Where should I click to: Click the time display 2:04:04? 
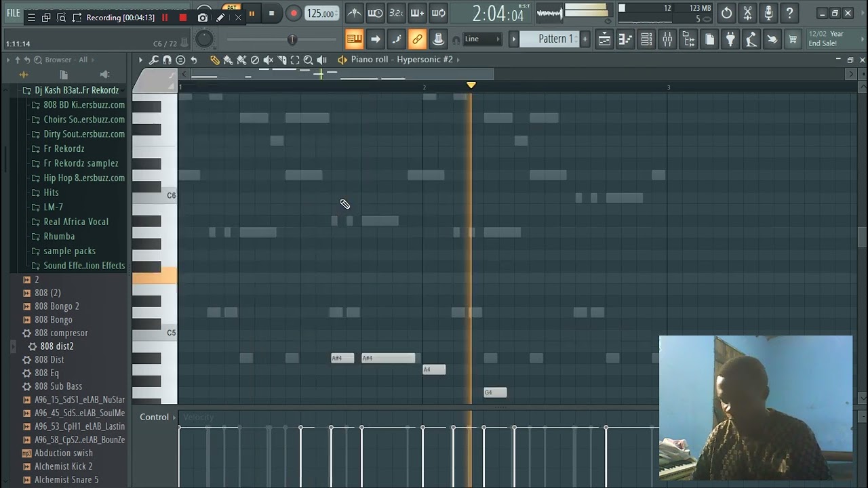click(x=497, y=14)
